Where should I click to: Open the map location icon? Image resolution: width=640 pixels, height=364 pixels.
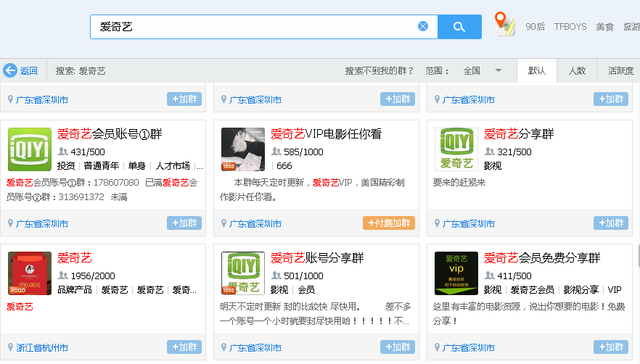pyautogui.click(x=504, y=25)
